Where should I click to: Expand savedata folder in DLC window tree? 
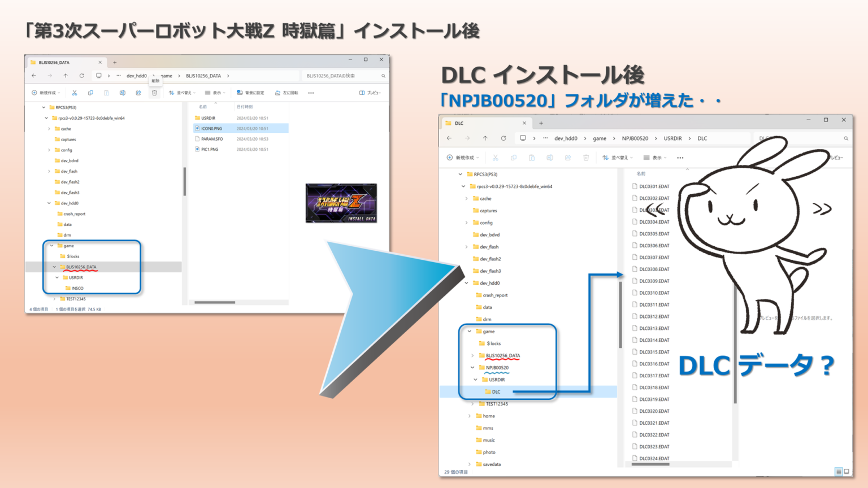pos(470,464)
